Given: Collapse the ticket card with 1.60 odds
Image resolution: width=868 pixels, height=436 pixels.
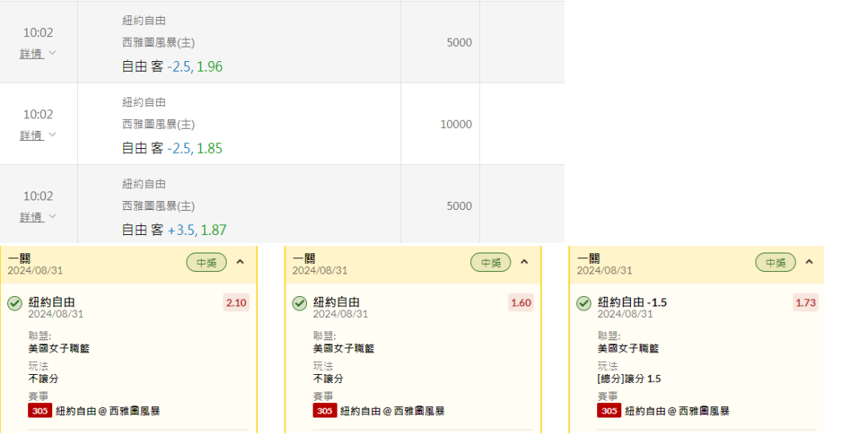Looking at the screenshot, I should 525,262.
